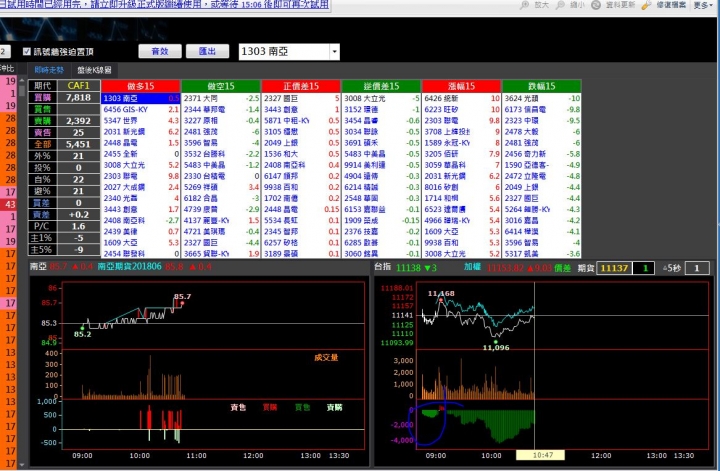
Task: Select the 9914 row in 逆價差15 list
Action: pyautogui.click(x=381, y=165)
